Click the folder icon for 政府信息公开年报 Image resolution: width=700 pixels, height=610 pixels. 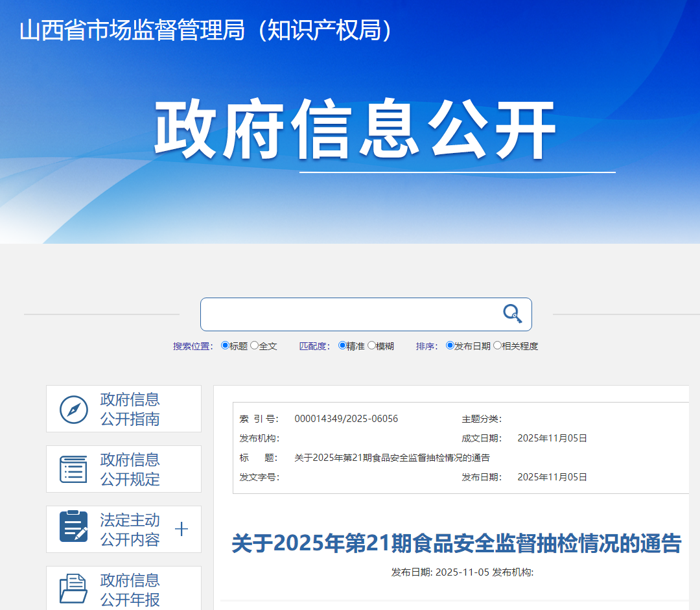[x=73, y=588]
